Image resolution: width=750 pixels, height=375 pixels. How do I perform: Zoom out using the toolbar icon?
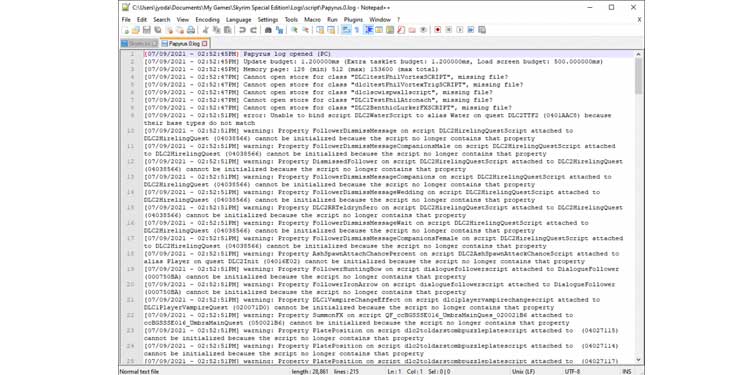click(x=306, y=30)
